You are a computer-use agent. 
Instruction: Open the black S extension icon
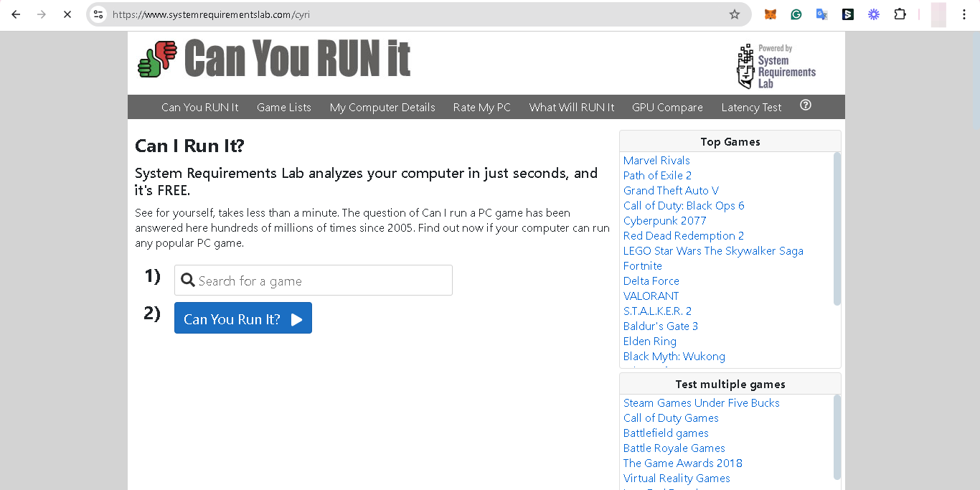[x=848, y=14]
